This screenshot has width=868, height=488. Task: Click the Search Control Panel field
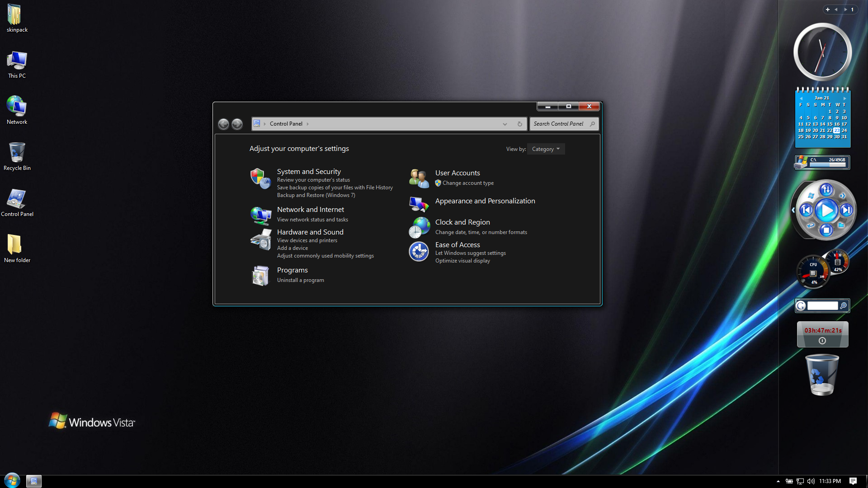click(560, 124)
